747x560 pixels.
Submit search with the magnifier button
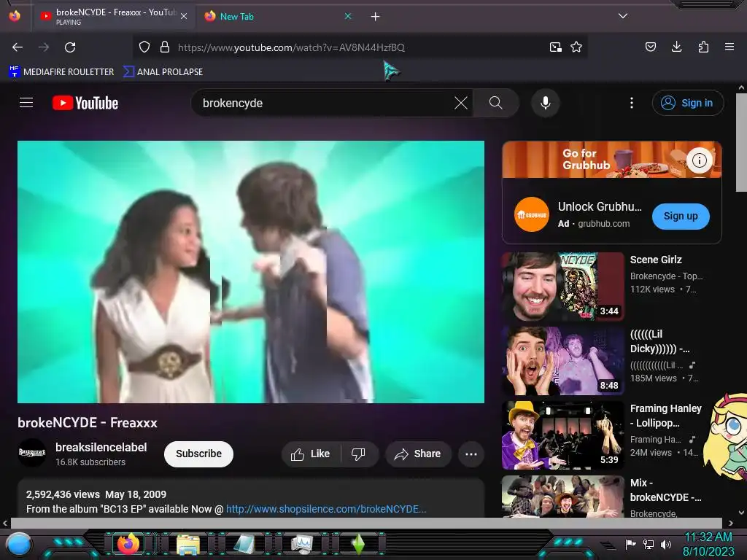pos(495,103)
